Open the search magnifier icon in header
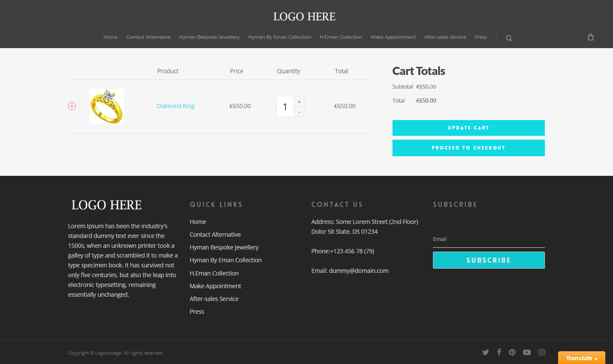This screenshot has height=364, width=613. (509, 38)
